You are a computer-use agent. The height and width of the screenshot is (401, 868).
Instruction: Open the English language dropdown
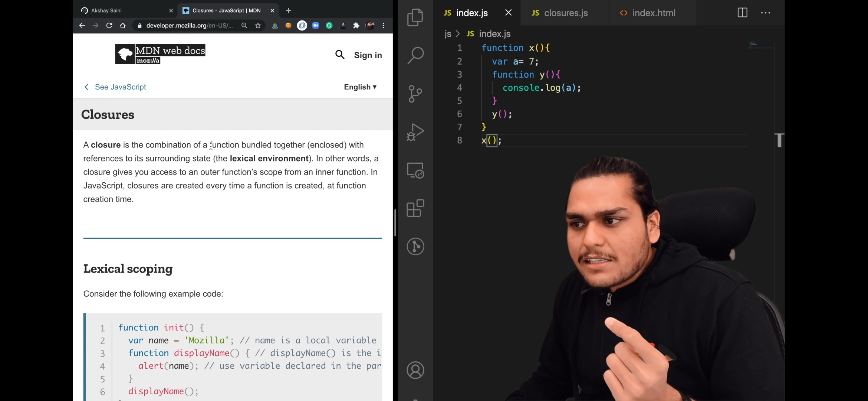(360, 87)
